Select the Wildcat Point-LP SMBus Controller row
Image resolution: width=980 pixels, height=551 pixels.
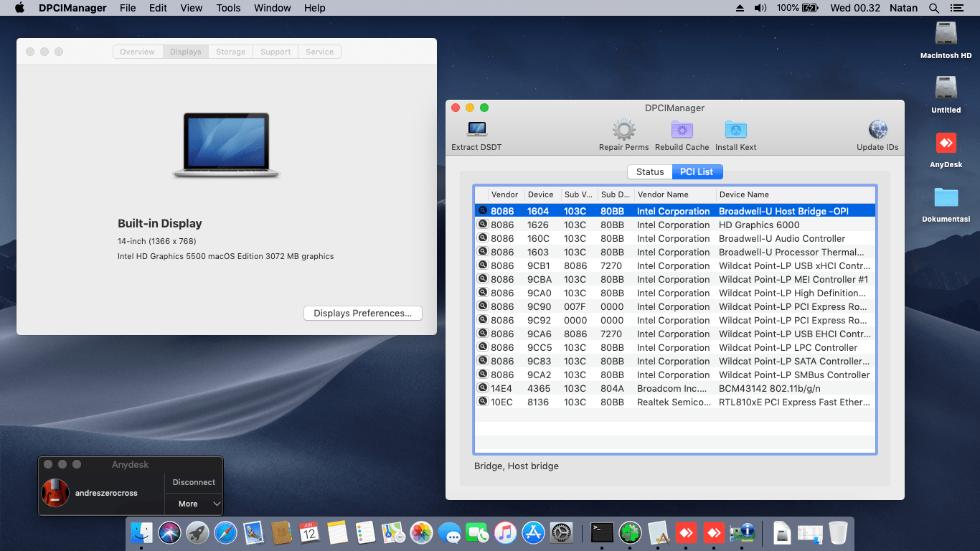674,375
